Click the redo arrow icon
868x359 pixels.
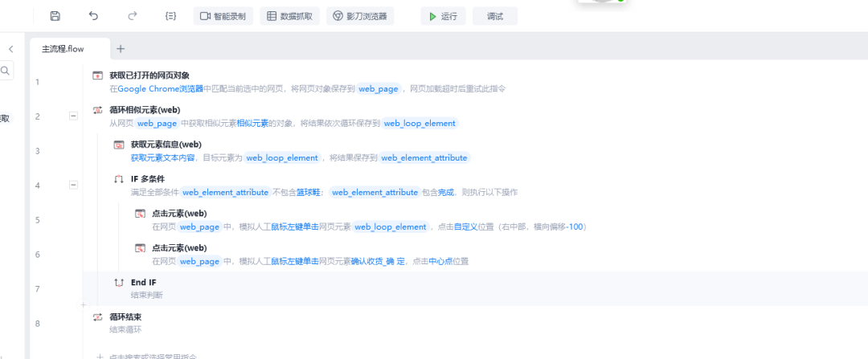pyautogui.click(x=132, y=16)
